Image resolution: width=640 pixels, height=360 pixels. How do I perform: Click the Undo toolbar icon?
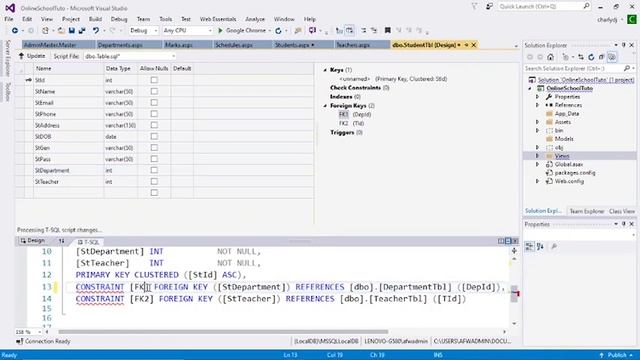[96, 31]
